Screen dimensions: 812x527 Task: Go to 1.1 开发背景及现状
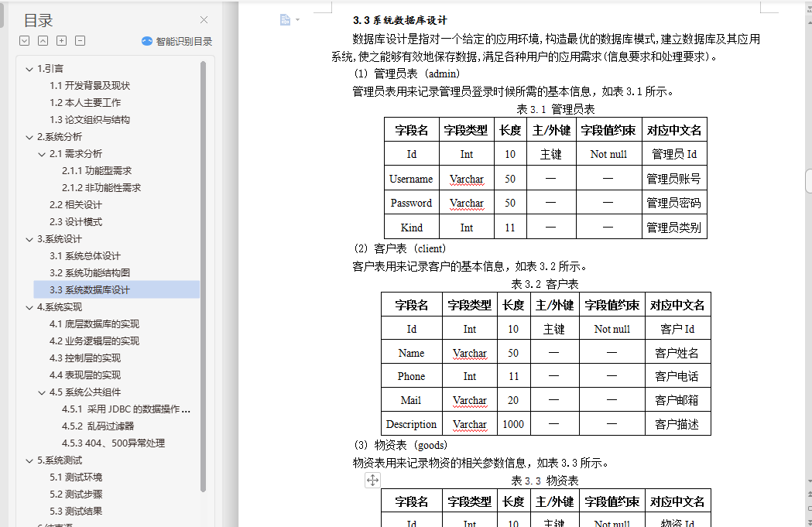(x=90, y=85)
